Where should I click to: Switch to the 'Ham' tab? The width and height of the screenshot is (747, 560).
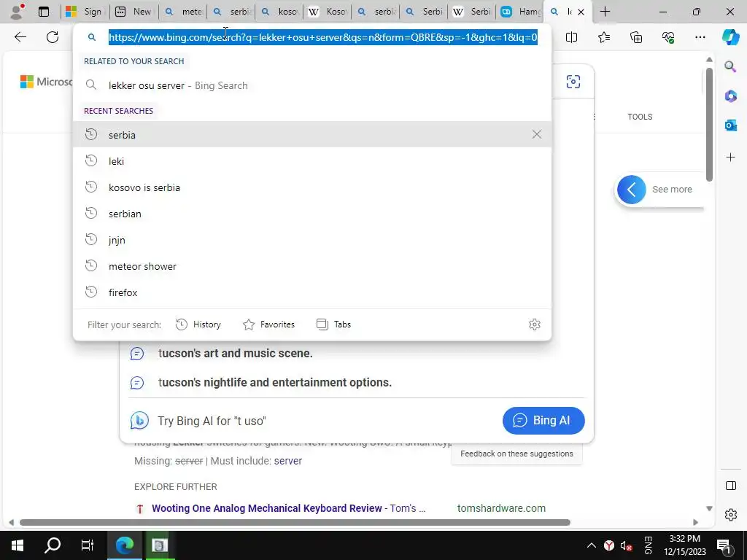coord(521,12)
